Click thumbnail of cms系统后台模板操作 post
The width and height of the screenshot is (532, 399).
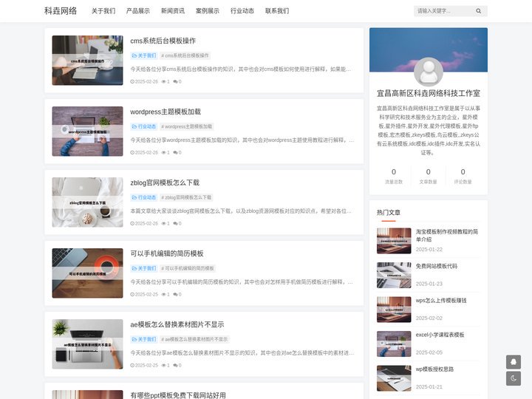pyautogui.click(x=87, y=61)
